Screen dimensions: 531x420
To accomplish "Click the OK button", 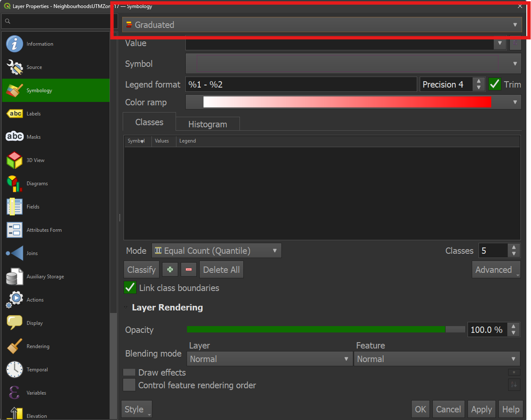I will tap(421, 409).
